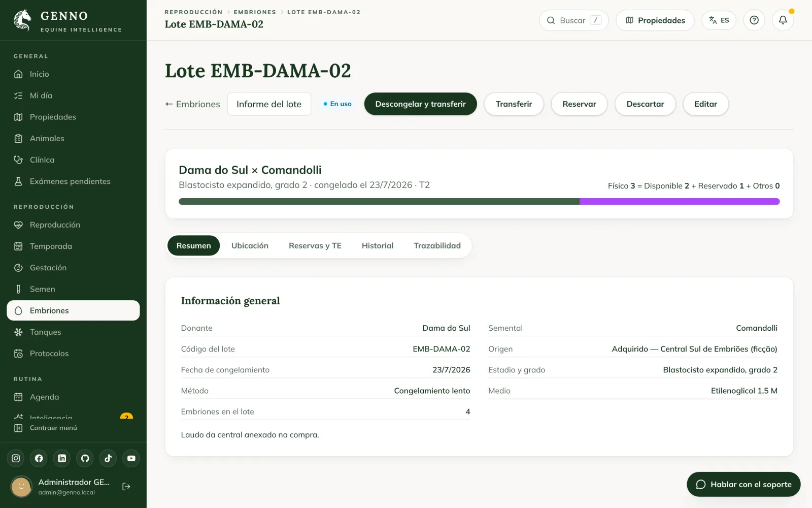This screenshot has height=508, width=812.
Task: Click Descongelar y transferir button
Action: (x=421, y=104)
